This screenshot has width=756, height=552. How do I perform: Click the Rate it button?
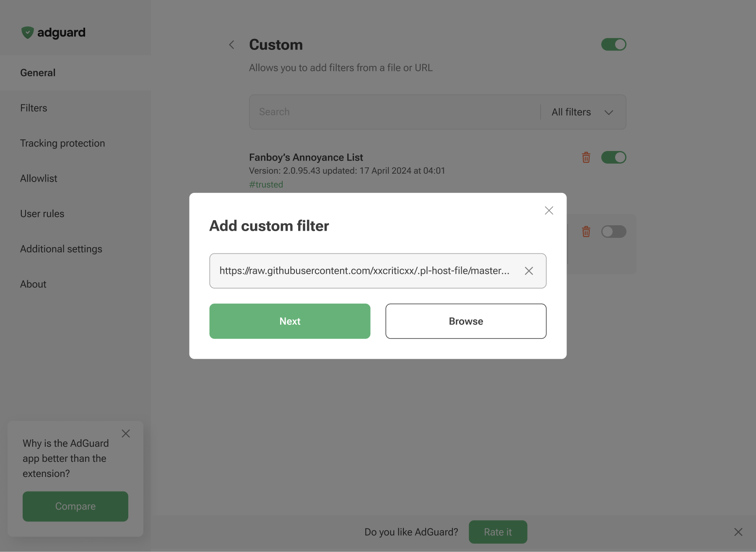[x=498, y=532]
